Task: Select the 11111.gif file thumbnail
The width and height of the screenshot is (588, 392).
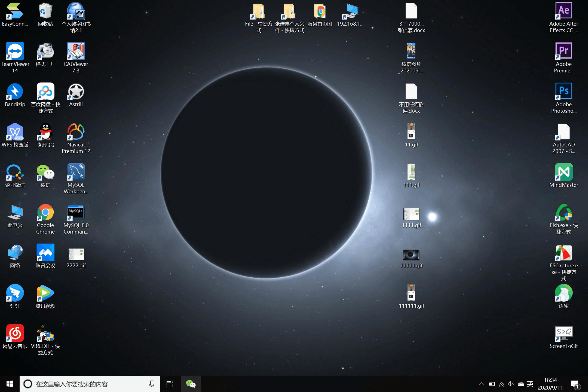Action: 411,255
